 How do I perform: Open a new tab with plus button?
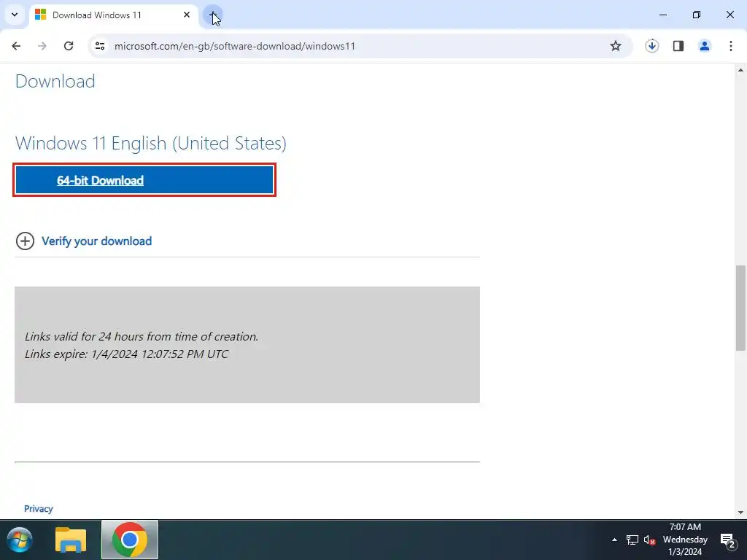pyautogui.click(x=213, y=15)
